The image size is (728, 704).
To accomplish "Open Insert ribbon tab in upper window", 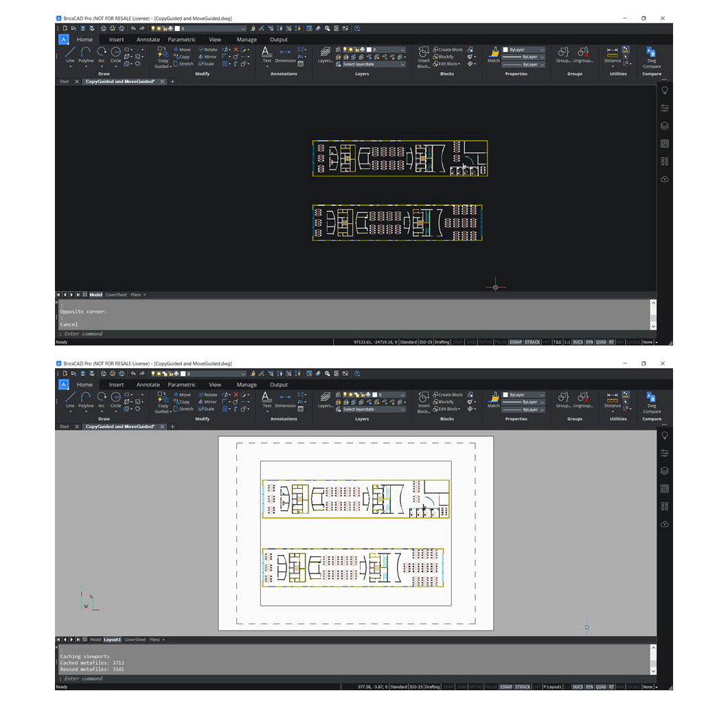I will pyautogui.click(x=116, y=39).
